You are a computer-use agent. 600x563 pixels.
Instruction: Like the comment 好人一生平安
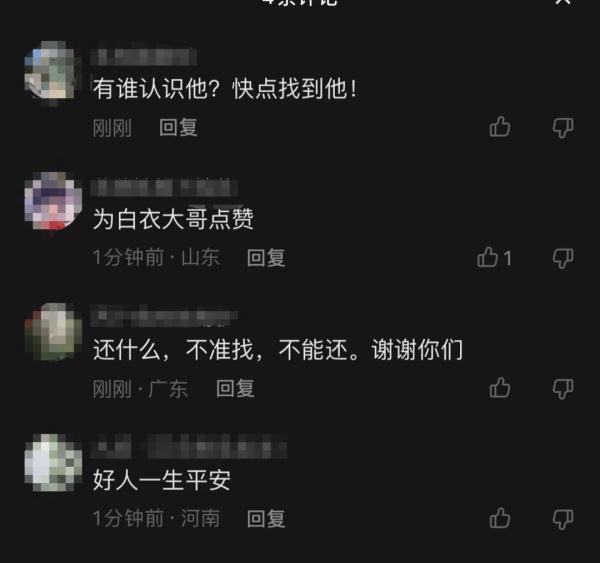[500, 518]
